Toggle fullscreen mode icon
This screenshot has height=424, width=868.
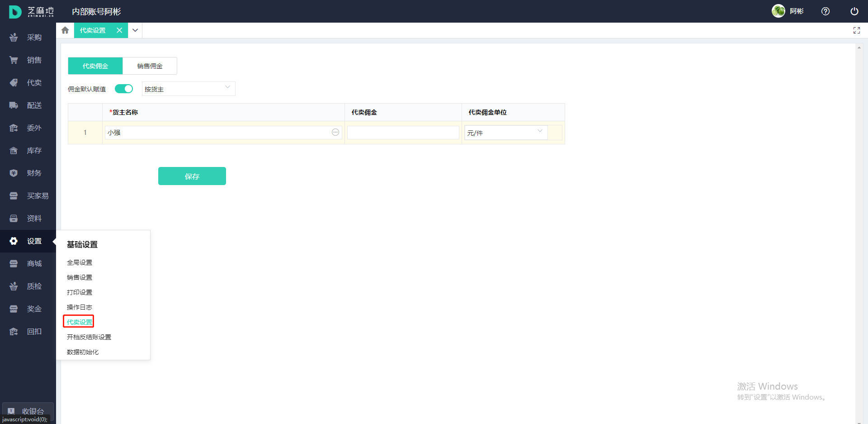[x=857, y=30]
